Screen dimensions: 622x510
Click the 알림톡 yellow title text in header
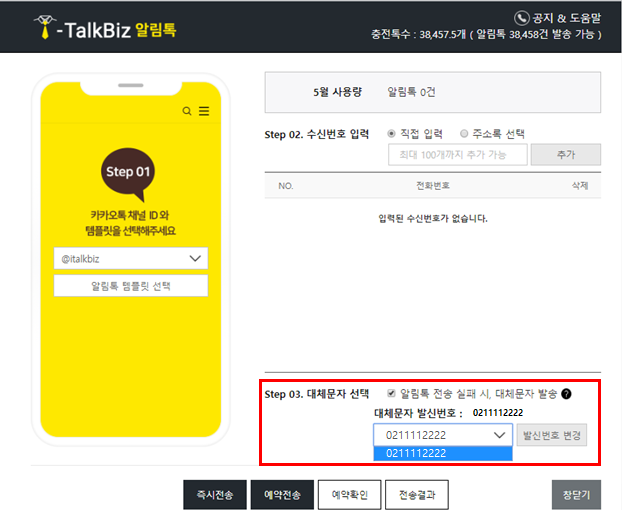156,30
